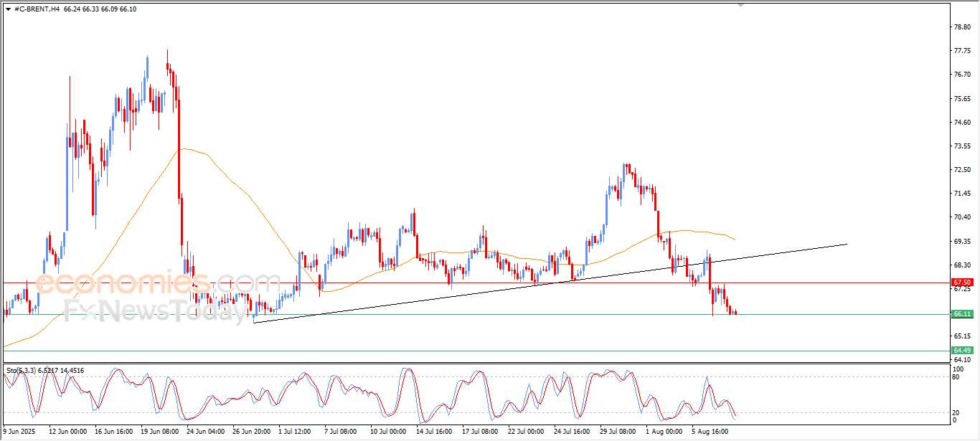Click the Sto(5,3,3) indicator label

point(44,371)
